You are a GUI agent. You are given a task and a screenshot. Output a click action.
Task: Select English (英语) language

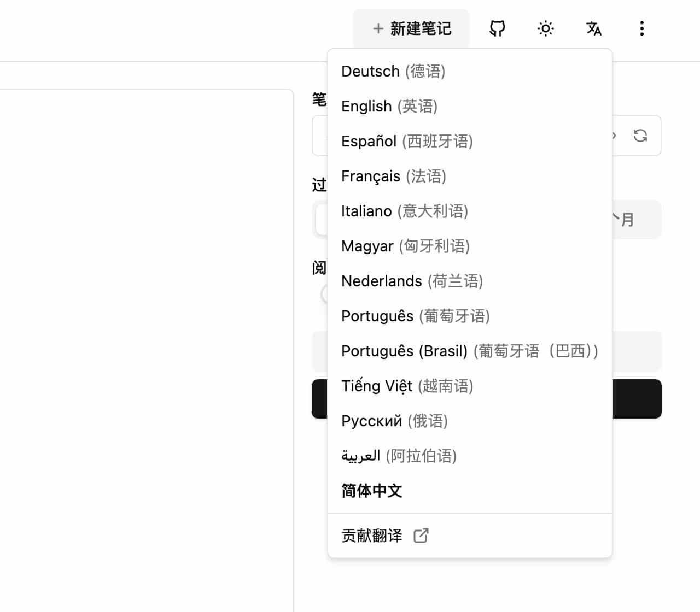tap(470, 107)
